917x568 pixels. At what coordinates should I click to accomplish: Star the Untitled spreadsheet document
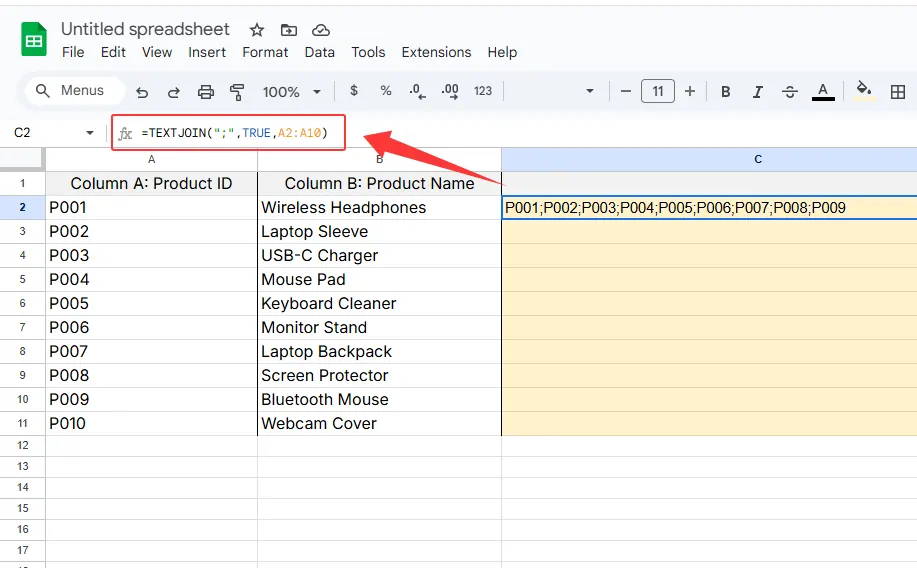(257, 30)
